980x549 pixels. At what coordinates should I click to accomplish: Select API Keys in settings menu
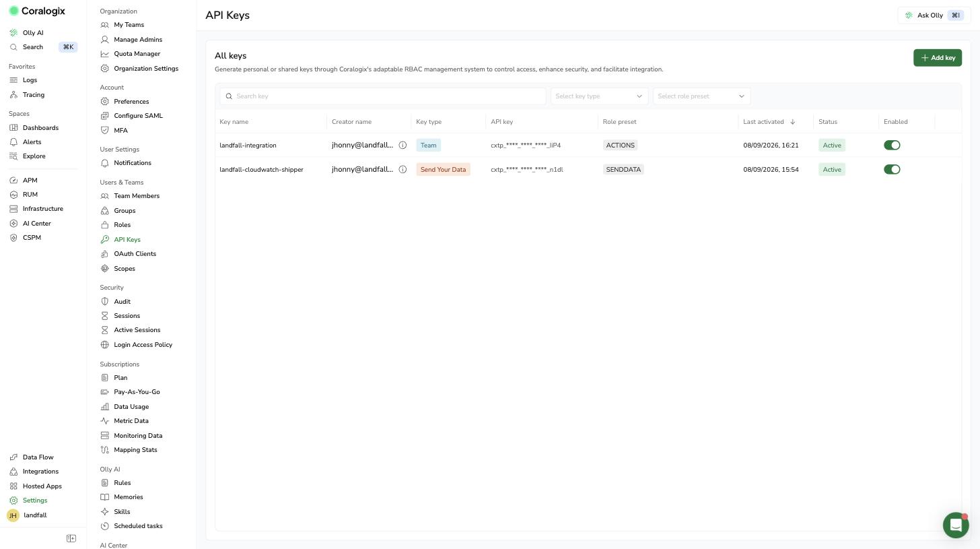tap(120, 240)
